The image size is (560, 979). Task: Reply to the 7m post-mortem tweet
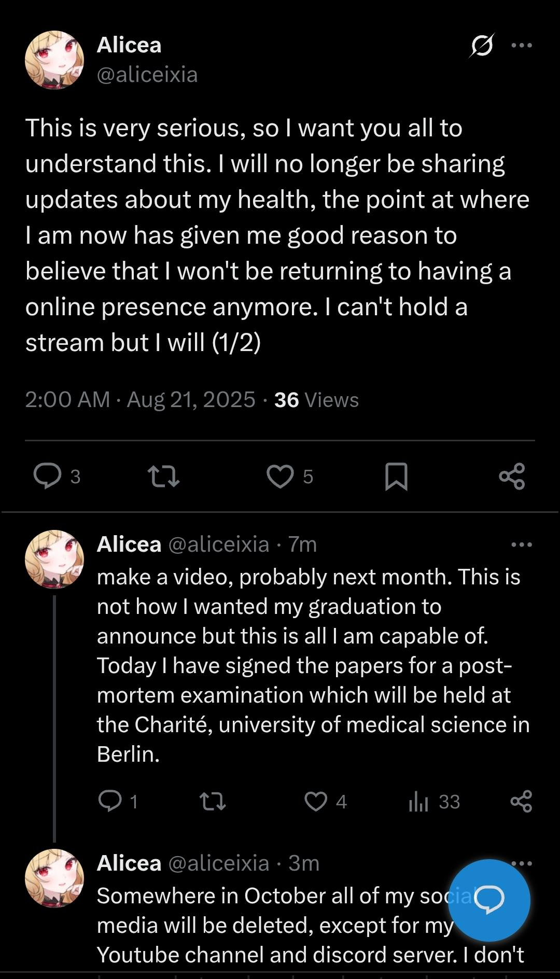click(x=110, y=801)
